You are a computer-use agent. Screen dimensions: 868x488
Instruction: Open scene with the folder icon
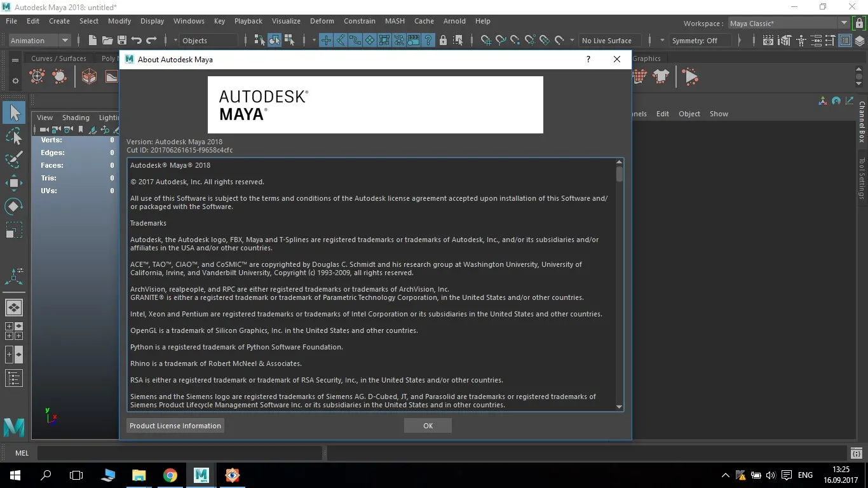point(107,40)
